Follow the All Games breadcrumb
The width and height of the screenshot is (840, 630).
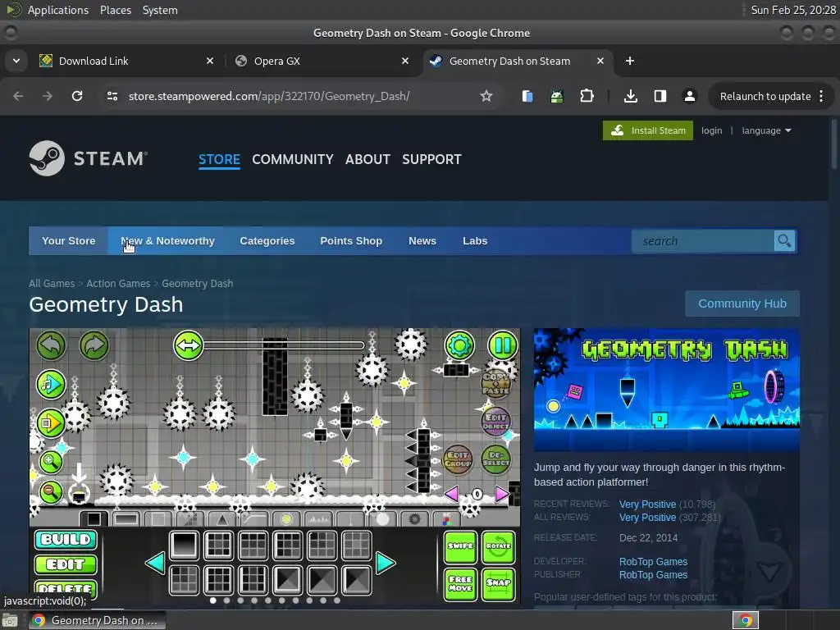pyautogui.click(x=52, y=283)
